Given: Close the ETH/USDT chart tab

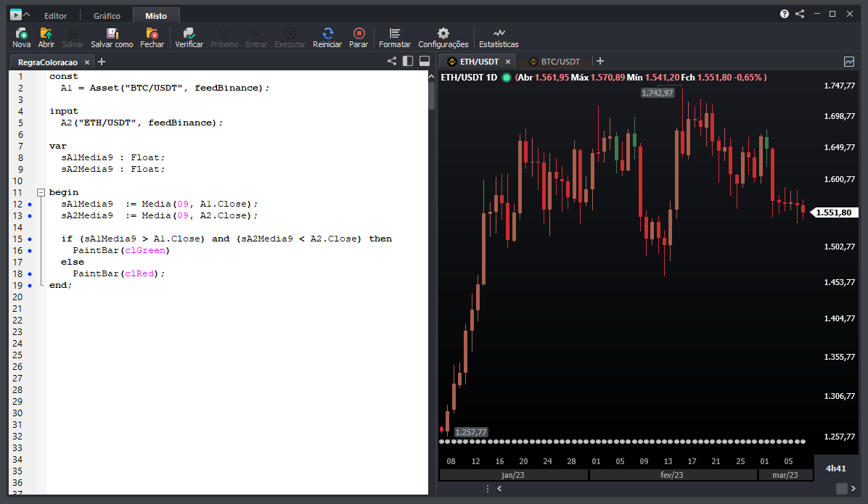Looking at the screenshot, I should point(507,62).
